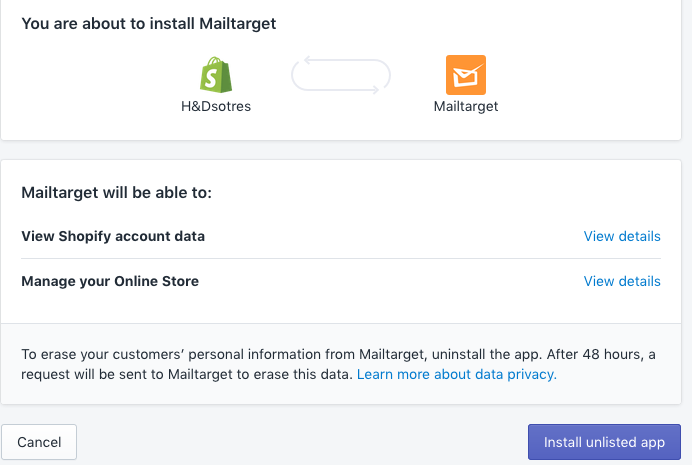
Task: Open Learn more about data privacy link
Action: pyautogui.click(x=457, y=374)
